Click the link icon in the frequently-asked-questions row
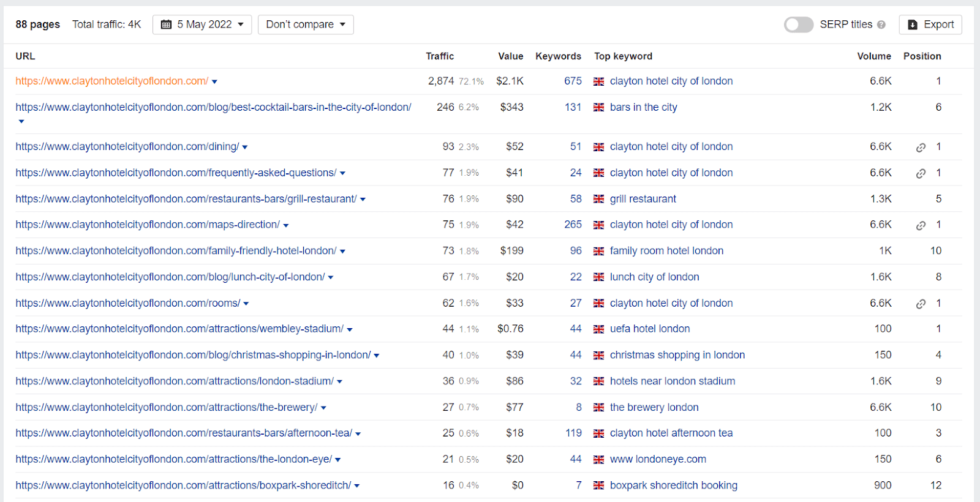The image size is (980, 502). click(921, 174)
